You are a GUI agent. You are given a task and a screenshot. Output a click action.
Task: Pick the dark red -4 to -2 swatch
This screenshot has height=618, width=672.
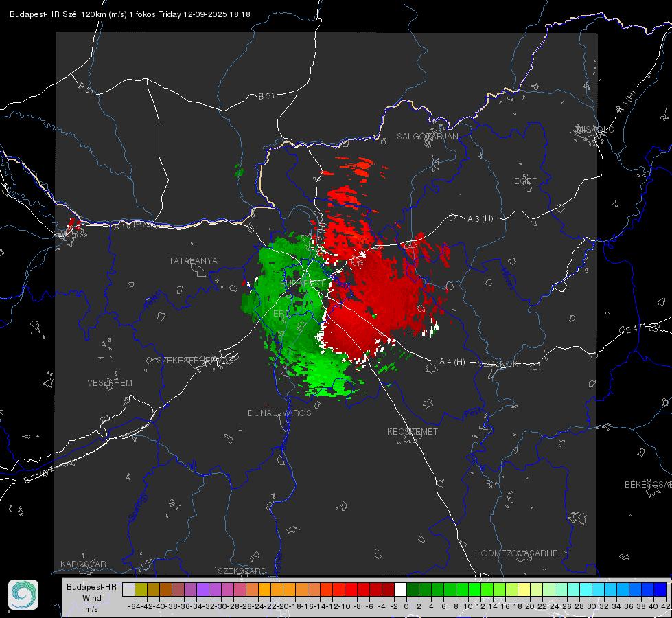[x=388, y=589]
